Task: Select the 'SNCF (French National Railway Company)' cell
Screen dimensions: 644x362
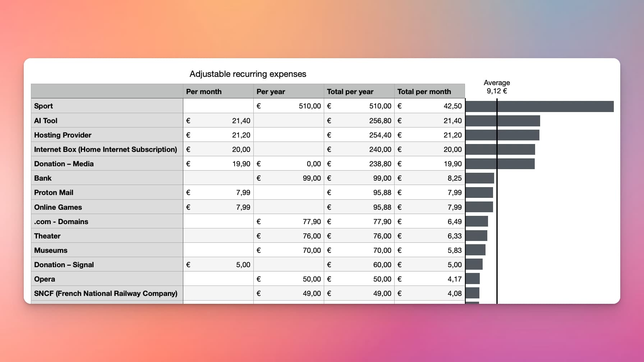Action: [107, 293]
